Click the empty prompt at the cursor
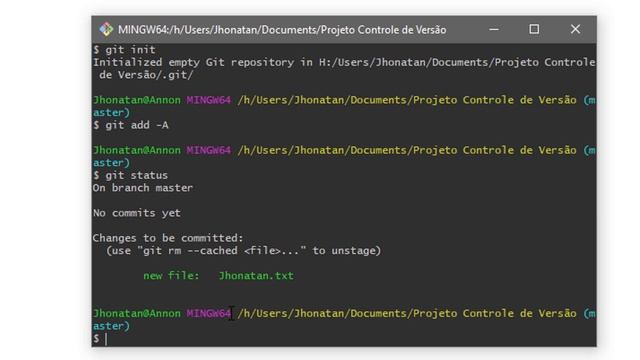The image size is (640, 360). 100,339
